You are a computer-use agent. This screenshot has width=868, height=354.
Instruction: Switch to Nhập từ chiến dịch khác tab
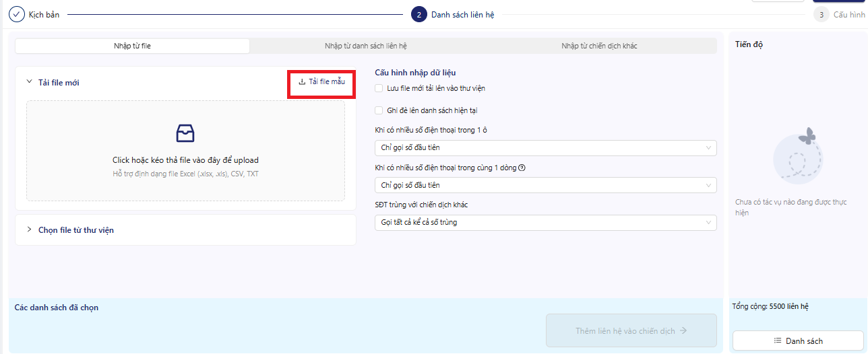tap(600, 46)
